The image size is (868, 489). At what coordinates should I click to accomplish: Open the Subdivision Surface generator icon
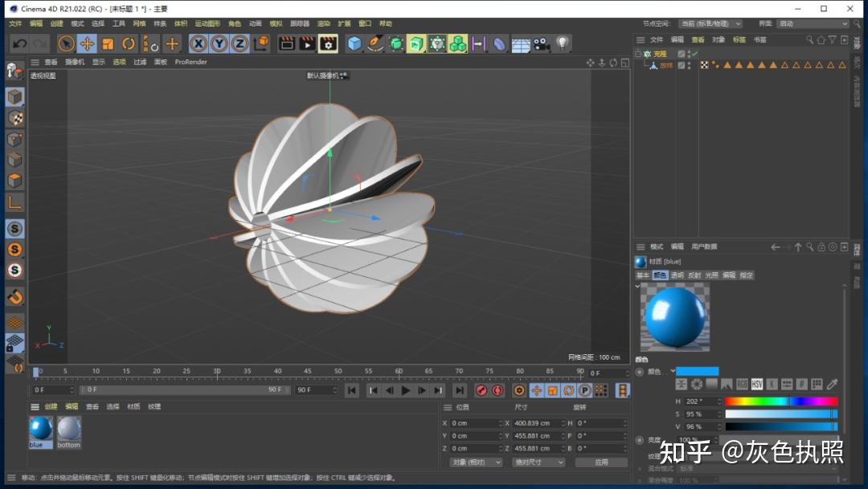coord(395,43)
